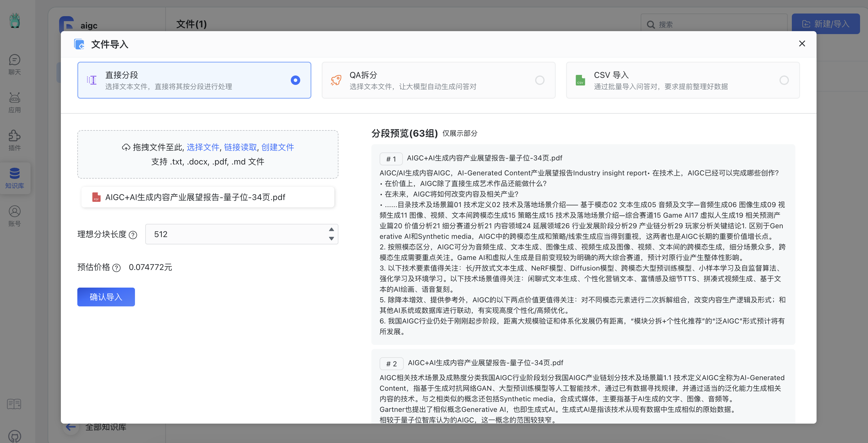Screen dimensions: 868x443
Task: Decrease the chunk length with down arrow
Action: [332, 239]
